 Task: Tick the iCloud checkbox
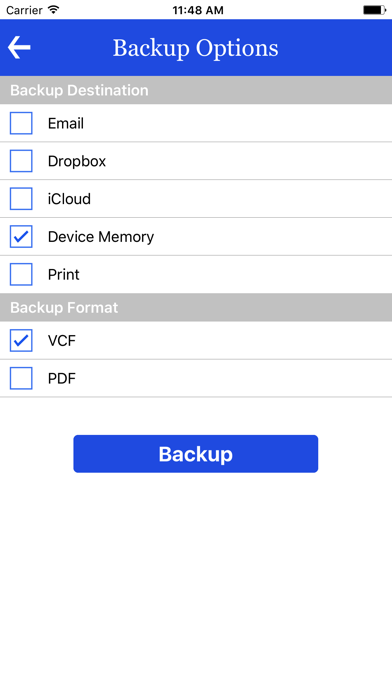click(21, 198)
